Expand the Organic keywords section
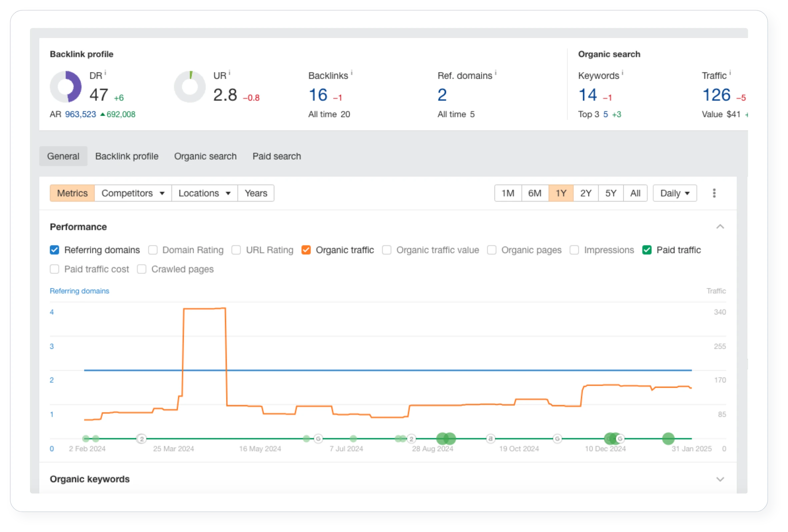Image resolution: width=788 pixels, height=532 pixels. (x=720, y=479)
